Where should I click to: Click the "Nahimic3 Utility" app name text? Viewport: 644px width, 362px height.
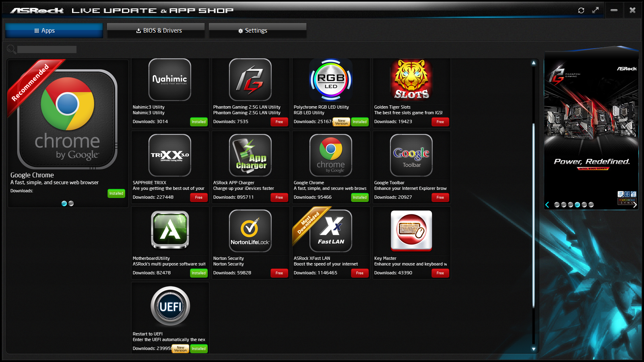point(149,107)
